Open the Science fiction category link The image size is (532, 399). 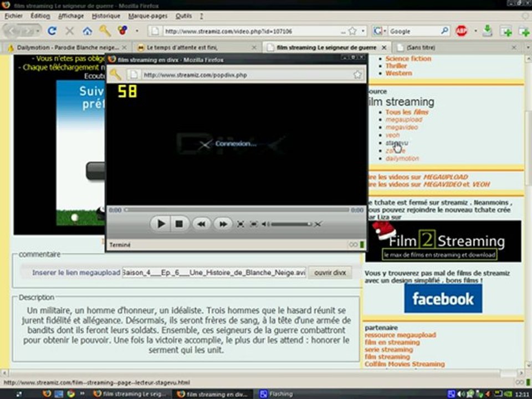408,58
